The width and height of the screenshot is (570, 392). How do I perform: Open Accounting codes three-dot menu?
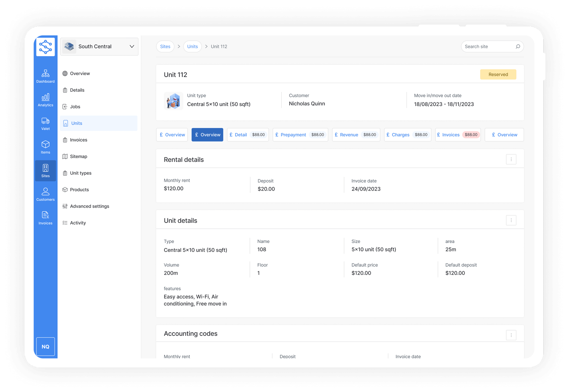511,335
